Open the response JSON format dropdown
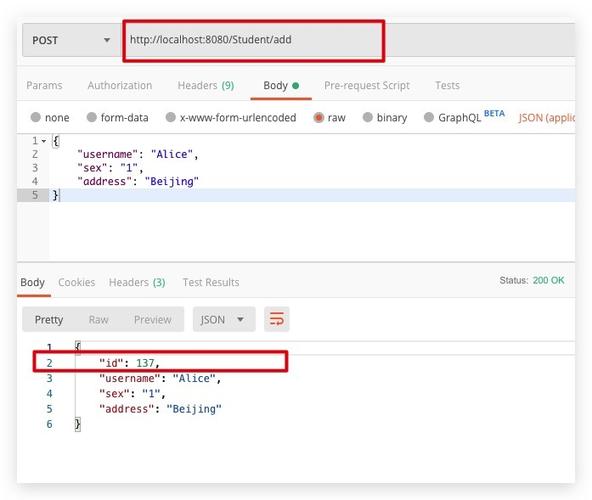592x500 pixels. point(224,319)
